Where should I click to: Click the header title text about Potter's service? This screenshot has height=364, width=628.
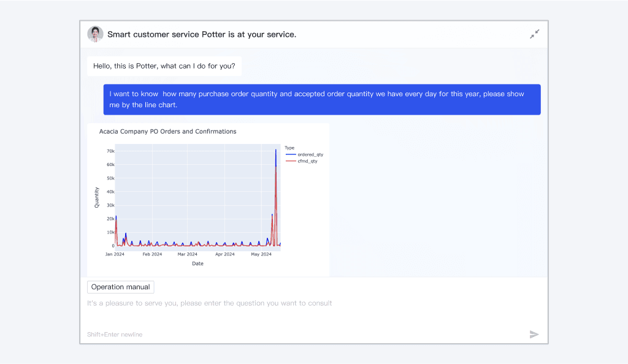tap(202, 34)
